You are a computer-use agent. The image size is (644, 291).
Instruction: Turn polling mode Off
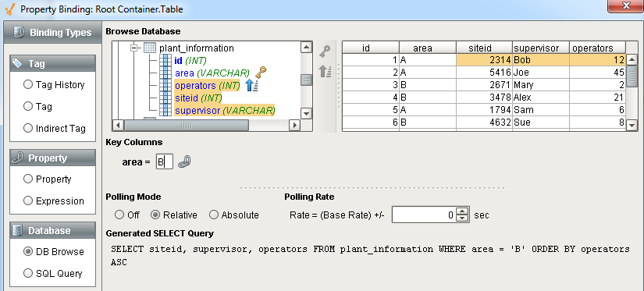(x=119, y=215)
